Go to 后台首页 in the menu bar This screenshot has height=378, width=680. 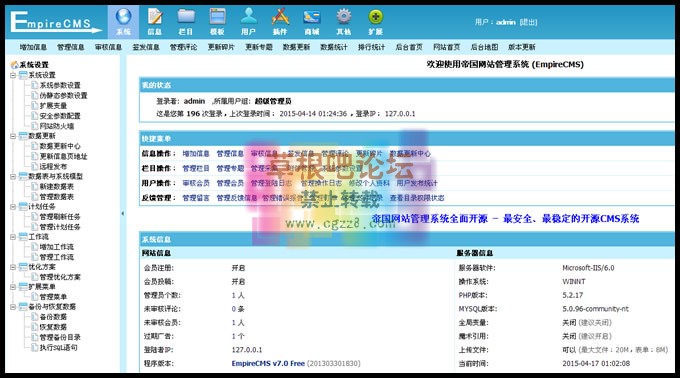click(x=409, y=47)
